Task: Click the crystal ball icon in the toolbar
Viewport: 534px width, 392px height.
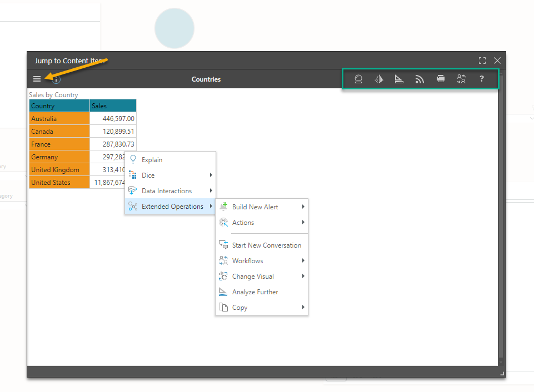Action: tap(358, 79)
